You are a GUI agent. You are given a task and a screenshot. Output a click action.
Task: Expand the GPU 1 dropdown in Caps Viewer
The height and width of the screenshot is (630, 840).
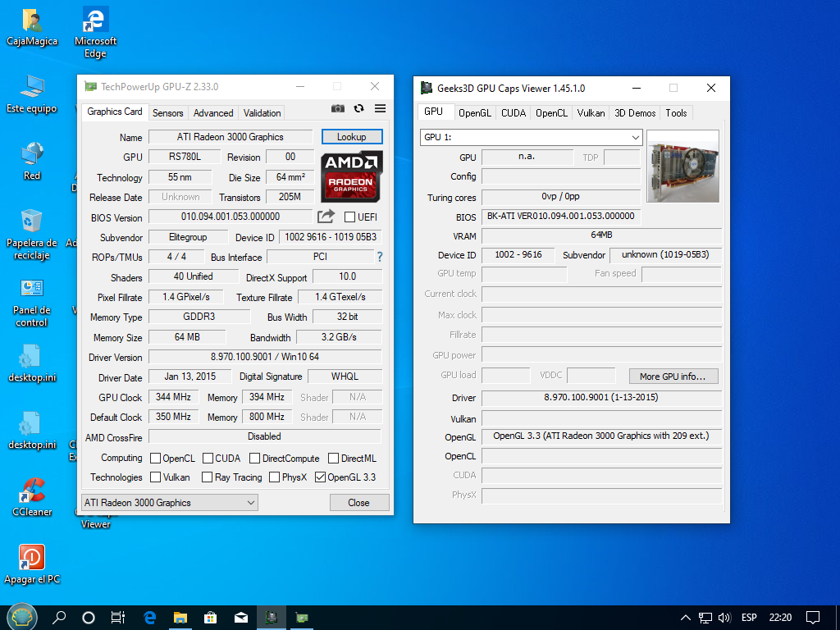pyautogui.click(x=532, y=137)
